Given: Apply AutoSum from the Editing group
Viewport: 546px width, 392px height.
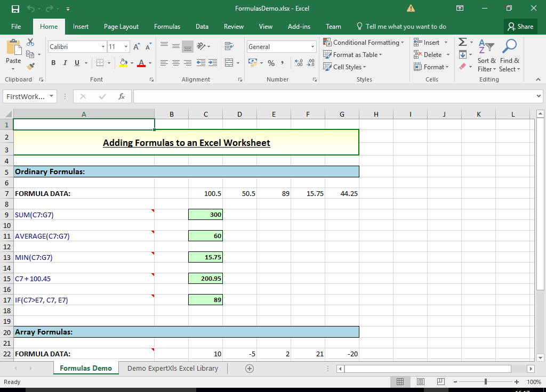Looking at the screenshot, I should click(x=462, y=42).
